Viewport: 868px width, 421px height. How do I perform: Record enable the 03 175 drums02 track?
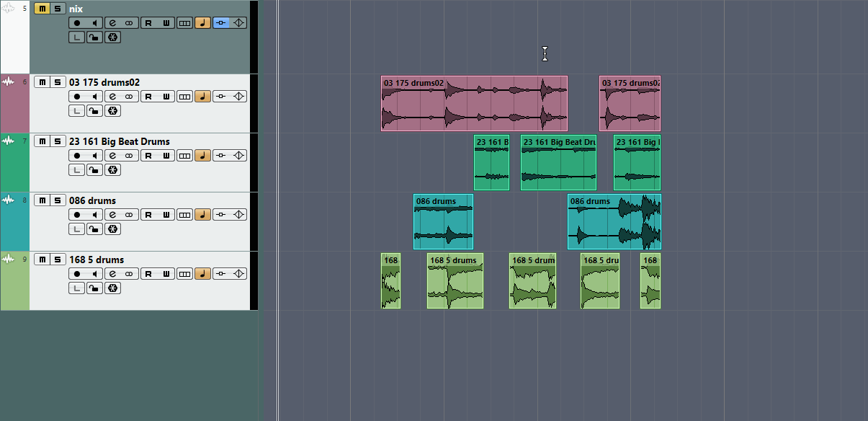[x=77, y=96]
